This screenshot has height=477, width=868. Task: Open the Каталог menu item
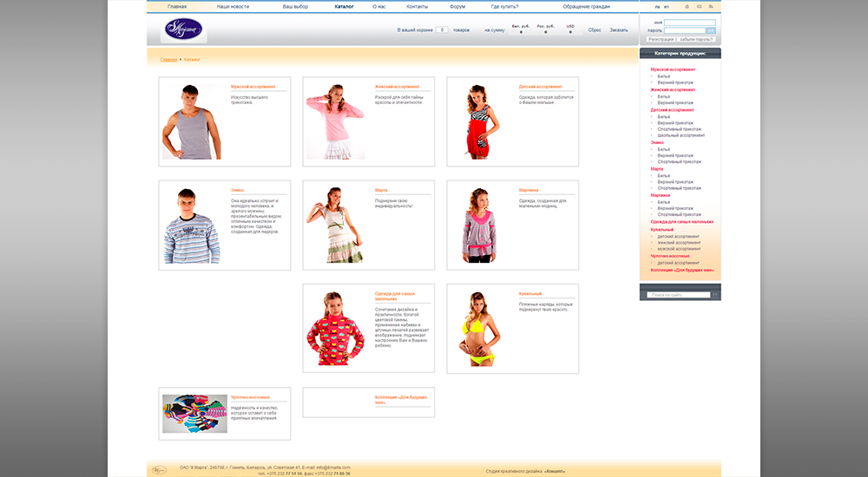[344, 6]
